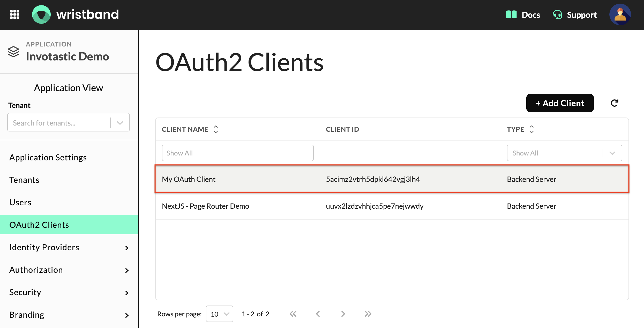Open the Docs link

click(531, 15)
